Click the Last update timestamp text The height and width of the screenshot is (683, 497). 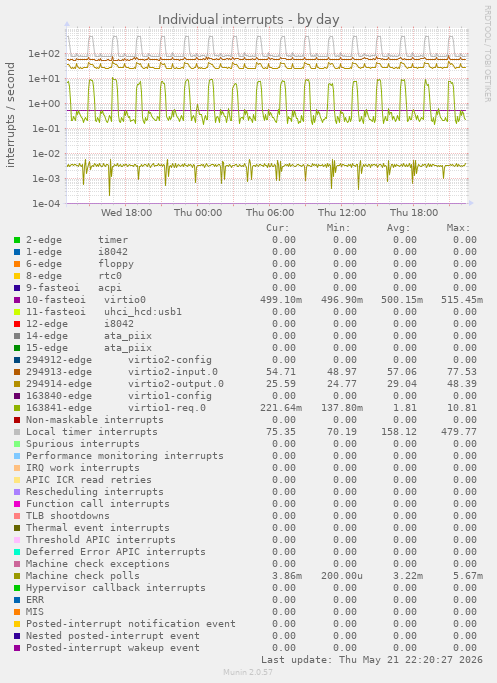372,659
